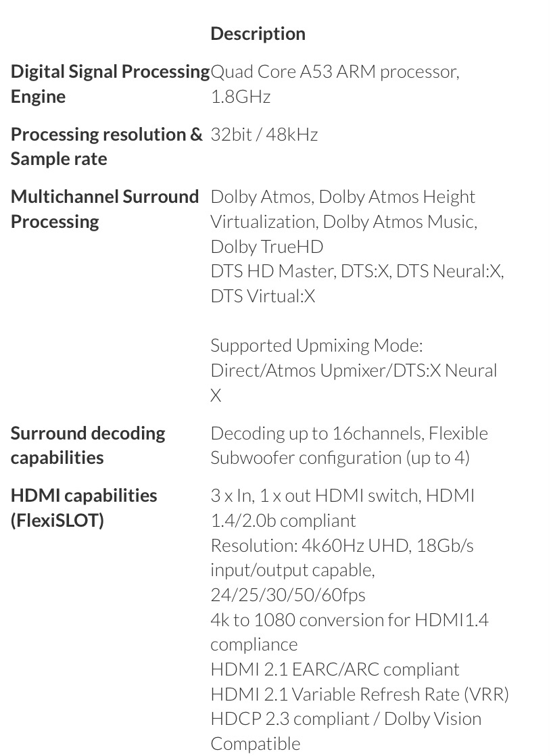Click the Digital Signal Processing Engine label
Screen dimensions: 551x756
click(110, 84)
